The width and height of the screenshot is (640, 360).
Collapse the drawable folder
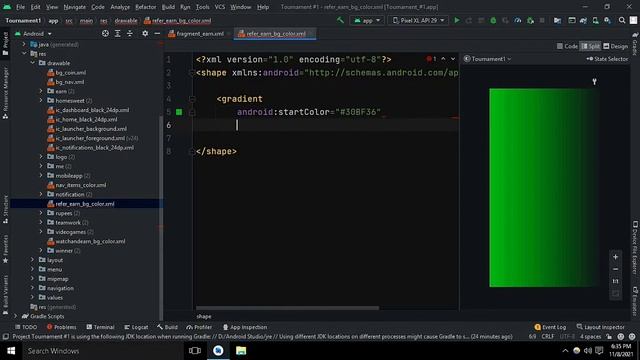click(x=33, y=63)
